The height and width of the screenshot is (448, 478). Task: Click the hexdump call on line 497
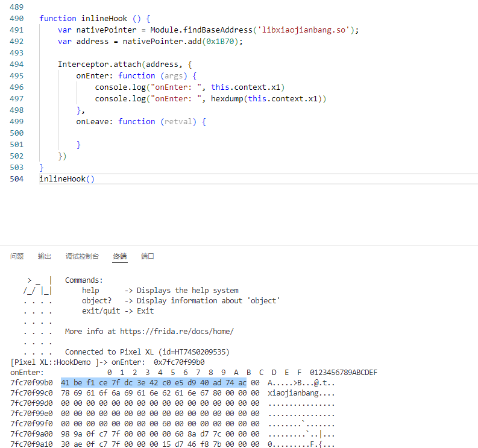[228, 98]
